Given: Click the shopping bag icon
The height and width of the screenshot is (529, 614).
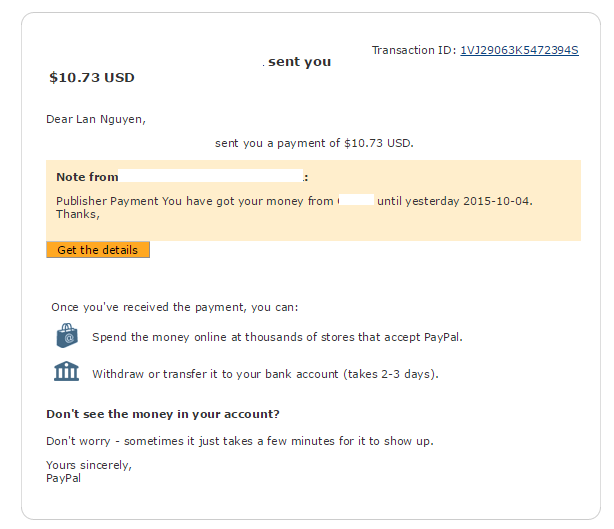Looking at the screenshot, I should coord(66,336).
